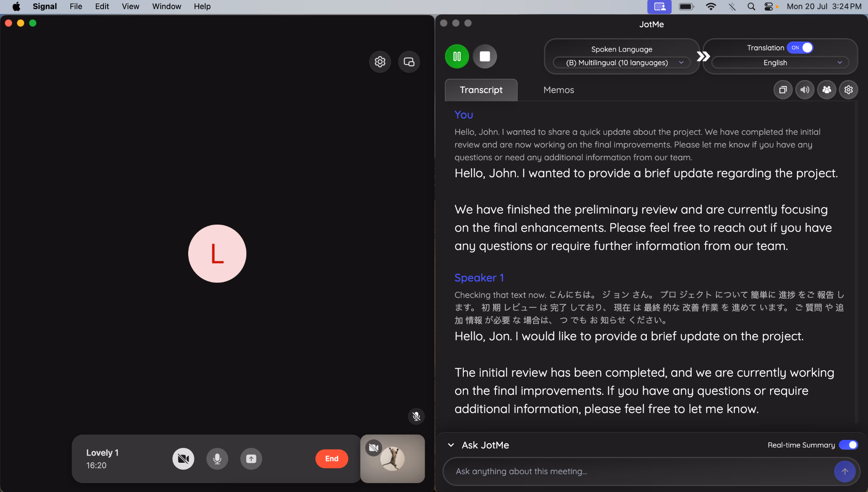Screen dimensions: 868x492
Task: Copy transcript using the copy icon
Action: [783, 90]
